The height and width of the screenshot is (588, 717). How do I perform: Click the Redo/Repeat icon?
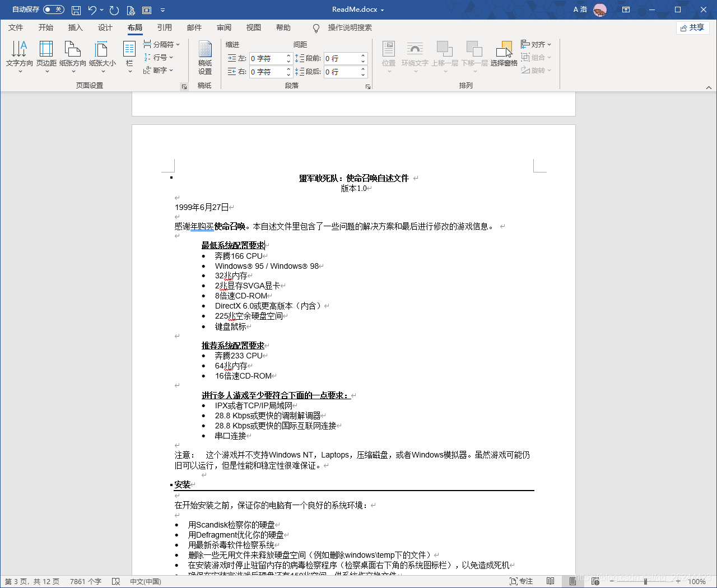click(x=114, y=10)
